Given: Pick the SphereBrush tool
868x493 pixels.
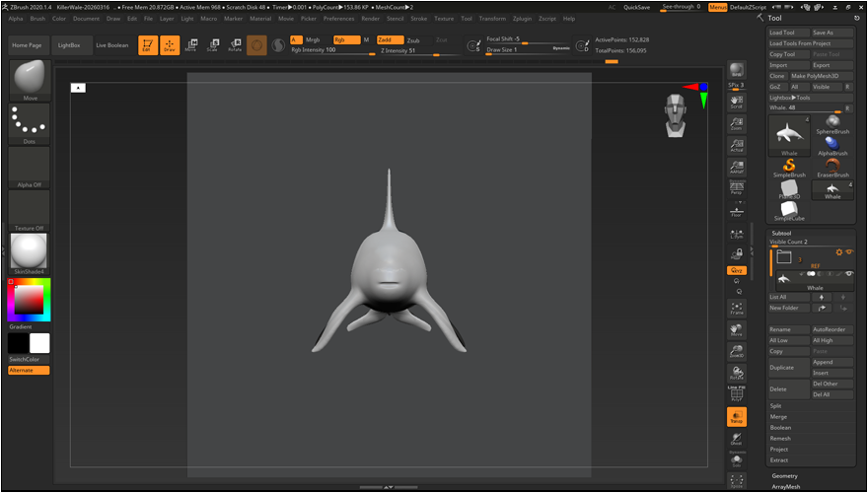Looking at the screenshot, I should [832, 123].
